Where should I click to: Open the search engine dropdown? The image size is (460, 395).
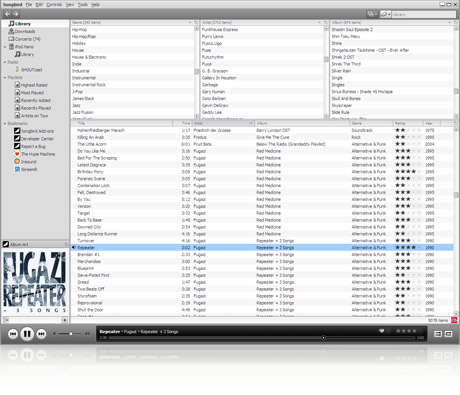tap(385, 14)
